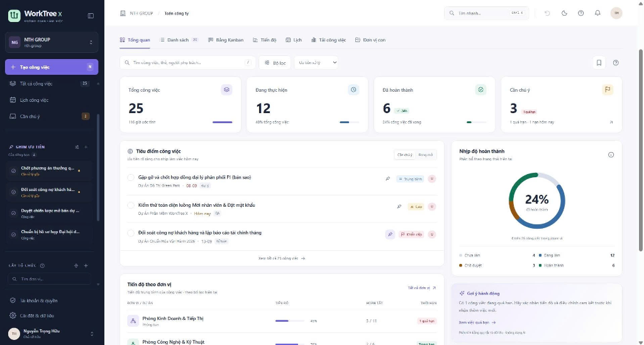Focus the Tìm đơn vị search field

(x=49, y=279)
